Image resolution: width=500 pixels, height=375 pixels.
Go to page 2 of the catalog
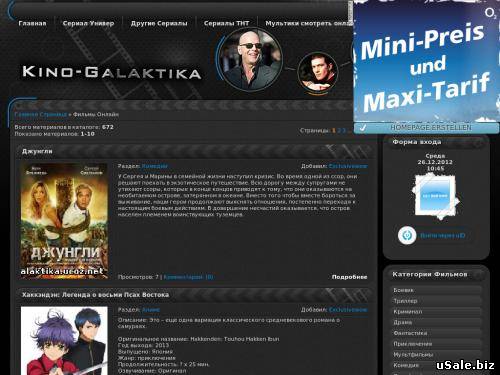click(x=340, y=130)
